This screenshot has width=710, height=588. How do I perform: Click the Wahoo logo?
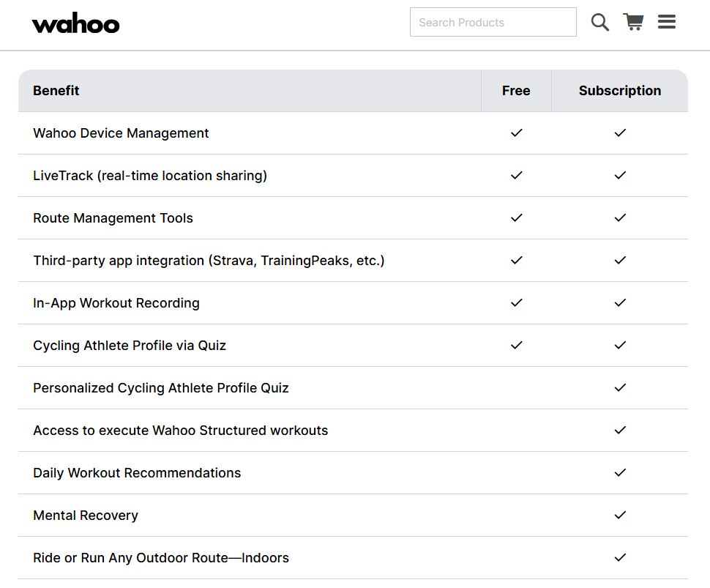(75, 23)
